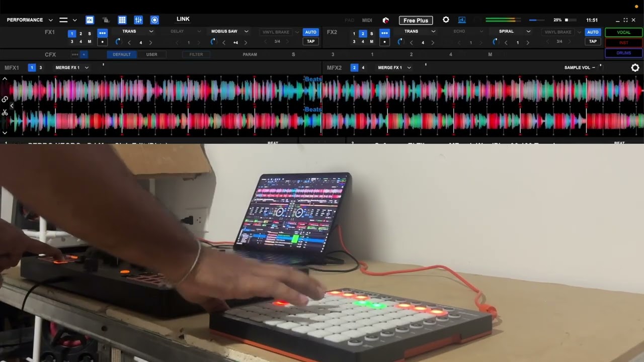This screenshot has height=362, width=644.
Task: Select FX2 multi mode three-dots icon
Action: coord(384,33)
